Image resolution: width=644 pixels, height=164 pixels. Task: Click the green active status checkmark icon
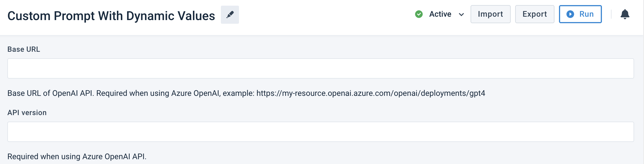[x=419, y=14]
